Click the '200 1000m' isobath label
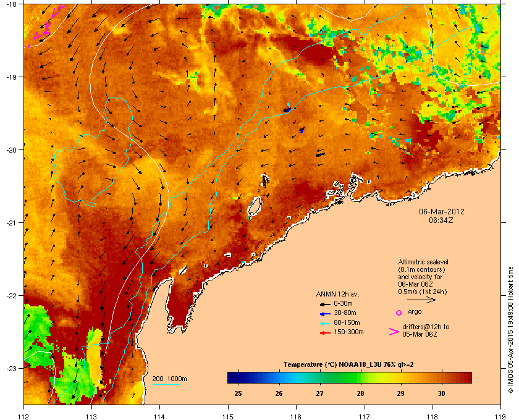Screen dimensions: 519x420 click(169, 379)
